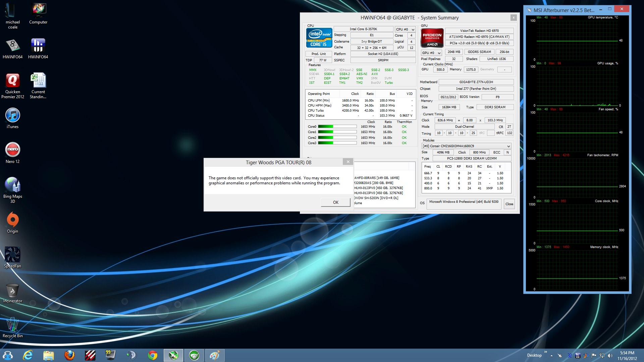This screenshot has width=644, height=362.
Task: Show hidden tray icons arrow
Action: coord(551,356)
